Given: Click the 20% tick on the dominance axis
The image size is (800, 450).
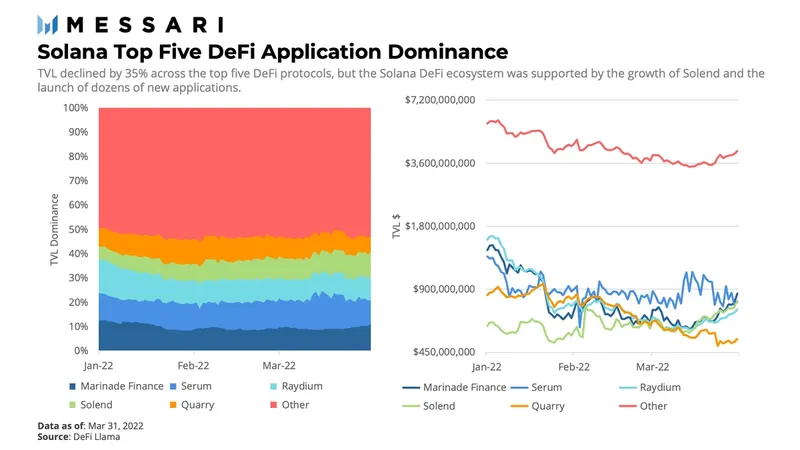Looking at the screenshot, I should (x=78, y=302).
